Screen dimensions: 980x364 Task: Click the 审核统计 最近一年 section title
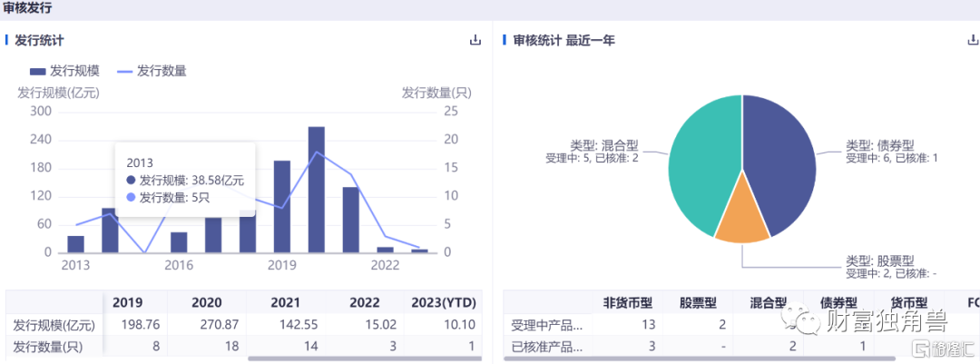click(563, 41)
